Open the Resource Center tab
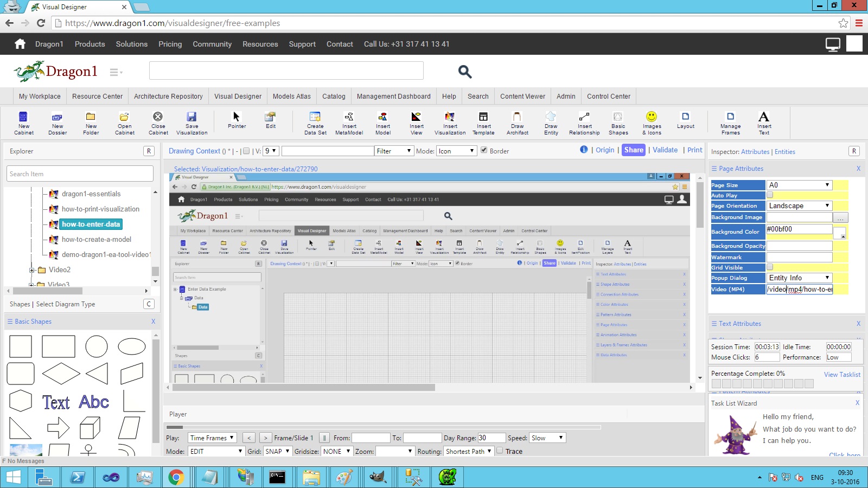 click(x=98, y=96)
